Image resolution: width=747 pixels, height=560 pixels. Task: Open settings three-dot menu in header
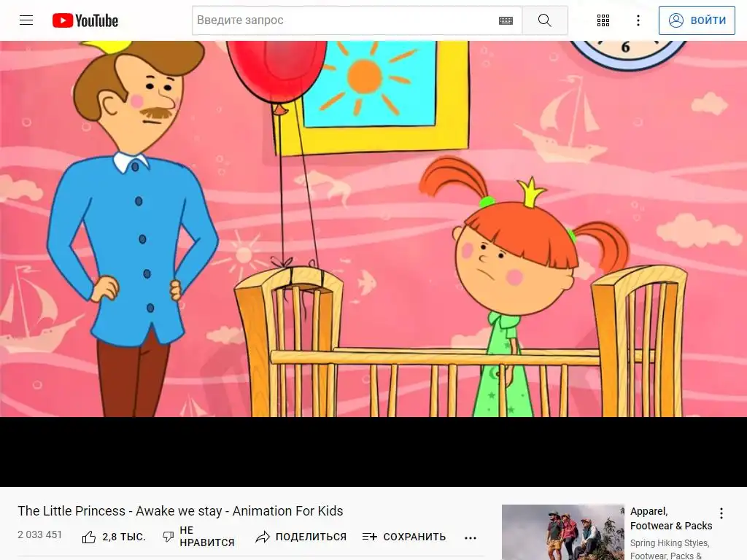[x=638, y=20]
